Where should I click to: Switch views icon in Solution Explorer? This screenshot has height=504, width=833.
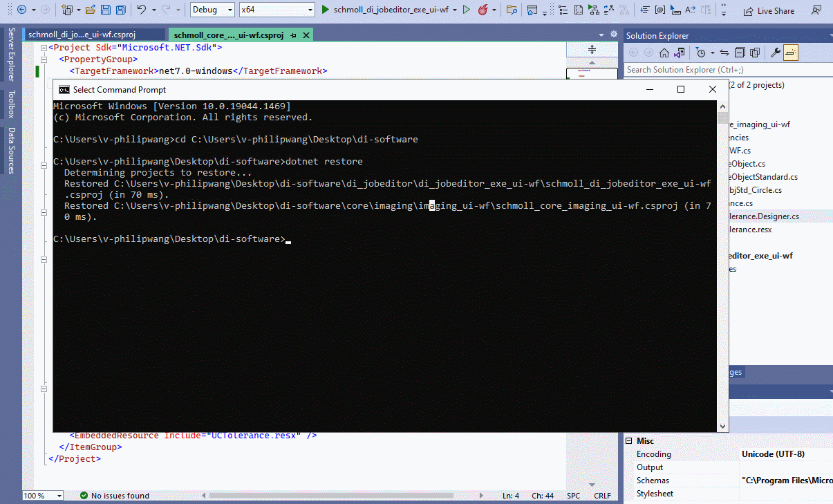680,53
